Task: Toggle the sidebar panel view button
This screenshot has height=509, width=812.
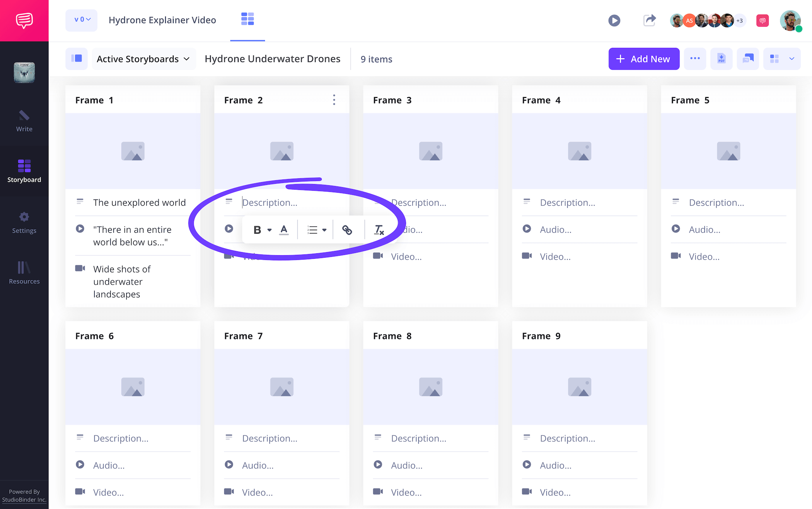Action: [x=77, y=59]
